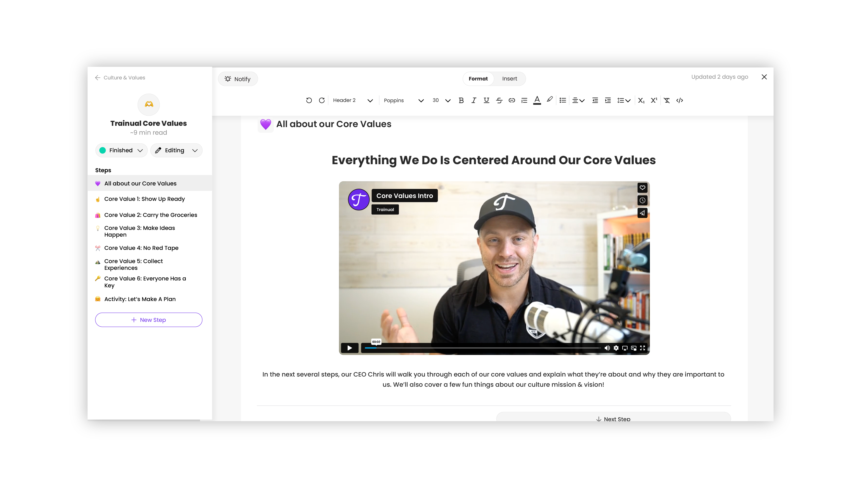Viewport: 868px width, 488px height.
Task: Toggle italic formatting
Action: (474, 100)
